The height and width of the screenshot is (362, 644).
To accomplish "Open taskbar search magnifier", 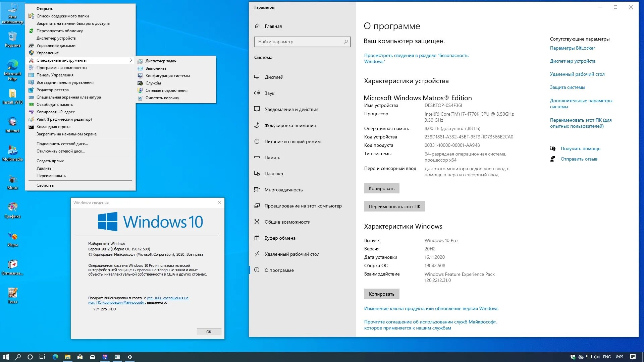I will [18, 357].
